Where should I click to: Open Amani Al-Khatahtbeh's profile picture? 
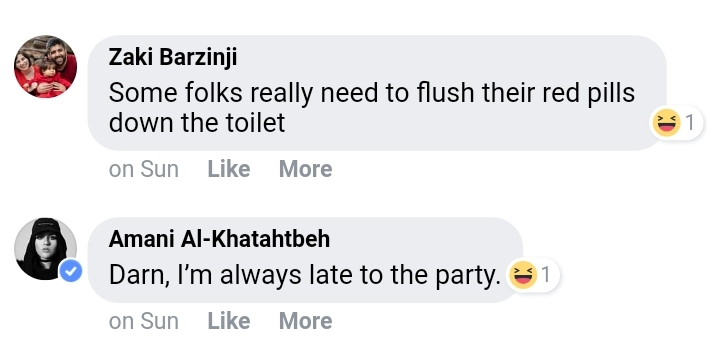tap(45, 248)
